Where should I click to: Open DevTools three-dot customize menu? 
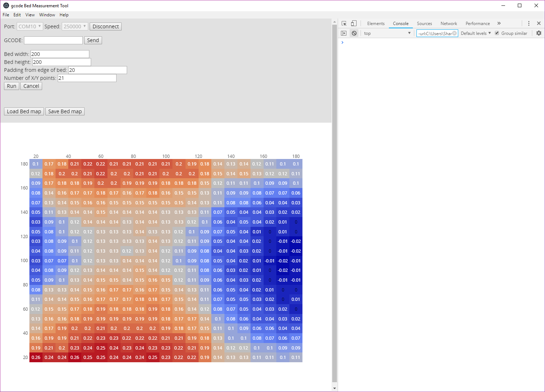pos(529,23)
